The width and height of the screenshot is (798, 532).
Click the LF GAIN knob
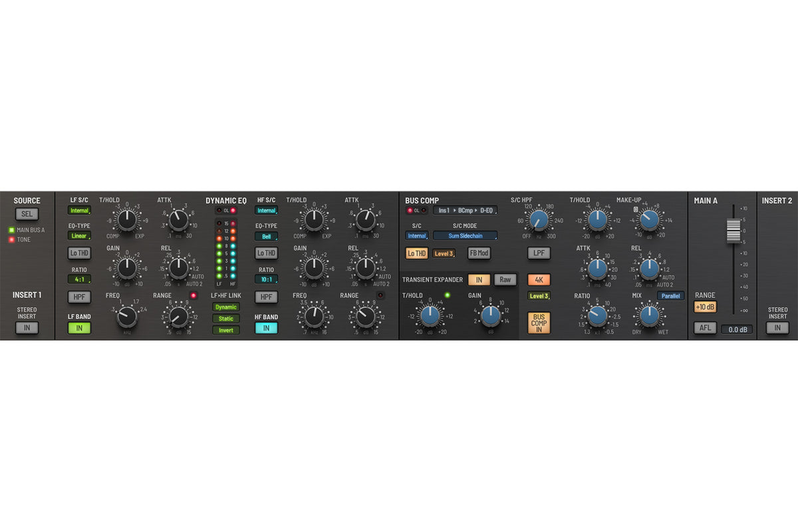coord(126,268)
